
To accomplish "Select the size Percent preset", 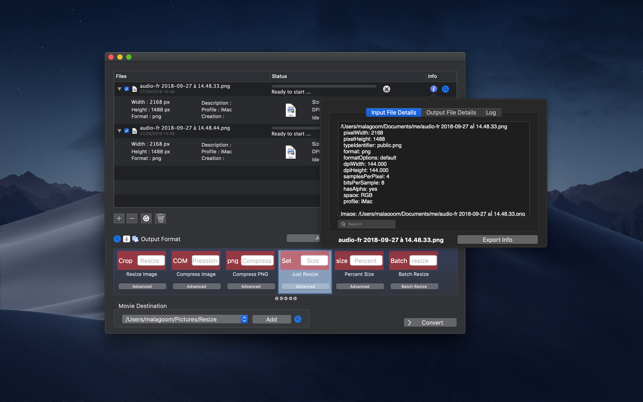I will (359, 260).
